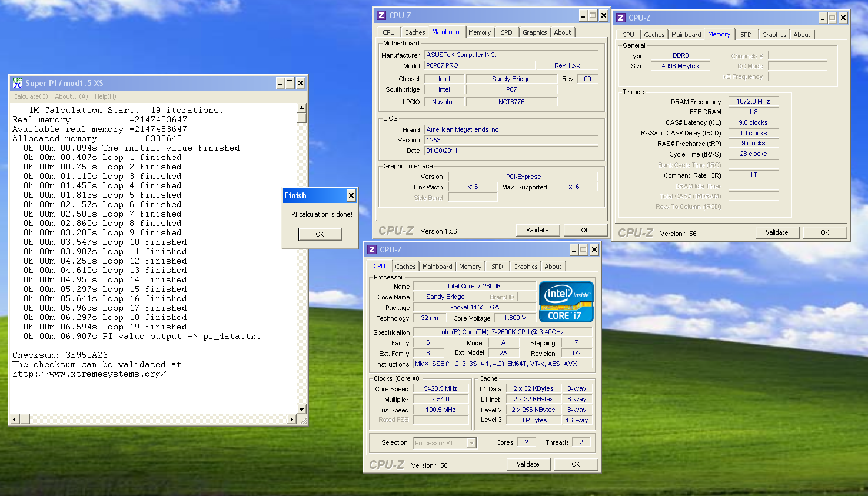Click the Super PI vertical scrollbar up arrow

pos(301,108)
